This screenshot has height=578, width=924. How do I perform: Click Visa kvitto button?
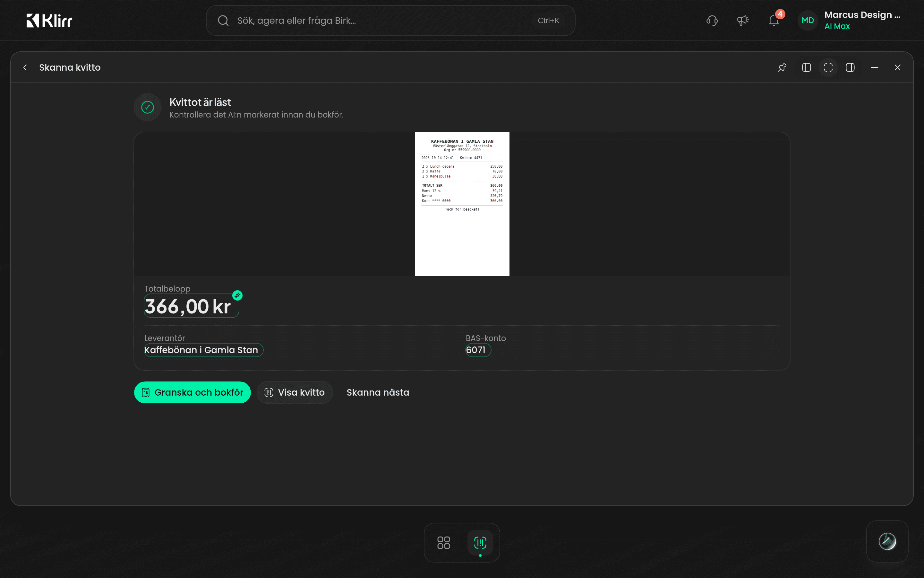(295, 392)
